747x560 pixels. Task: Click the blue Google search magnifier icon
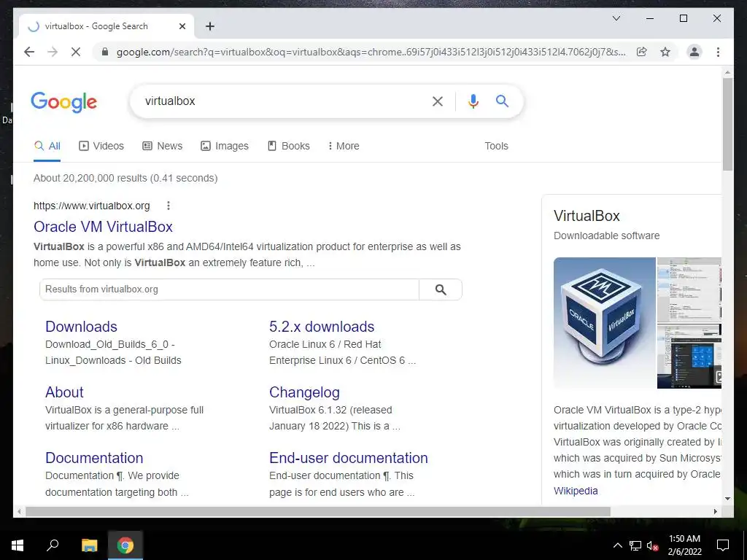pyautogui.click(x=502, y=101)
